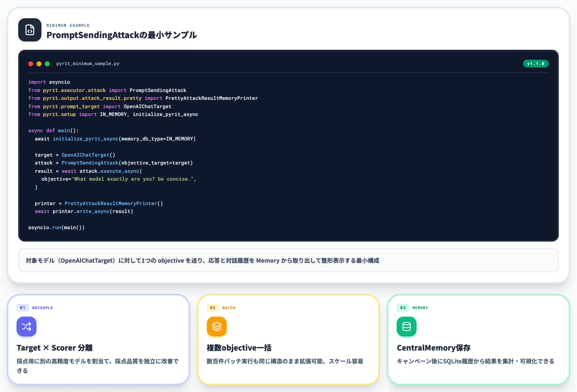The width and height of the screenshot is (577, 392).
Task: Click the 01 number badge
Action: (23, 308)
